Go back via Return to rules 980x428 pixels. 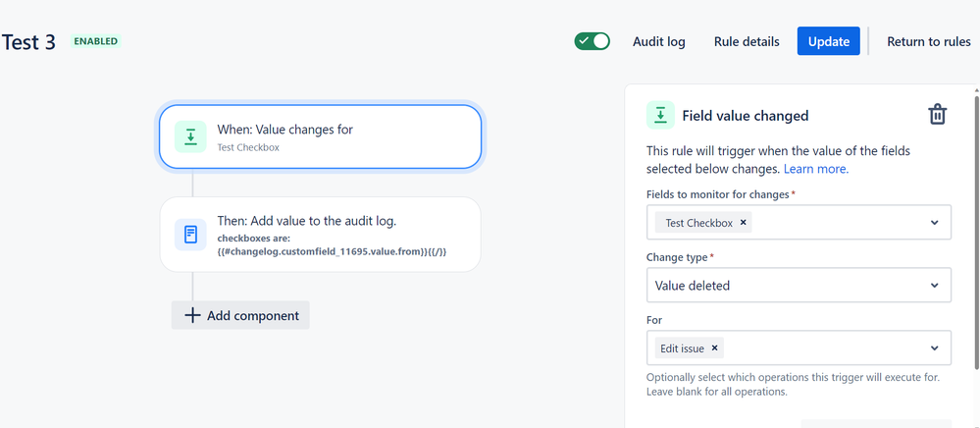(929, 42)
